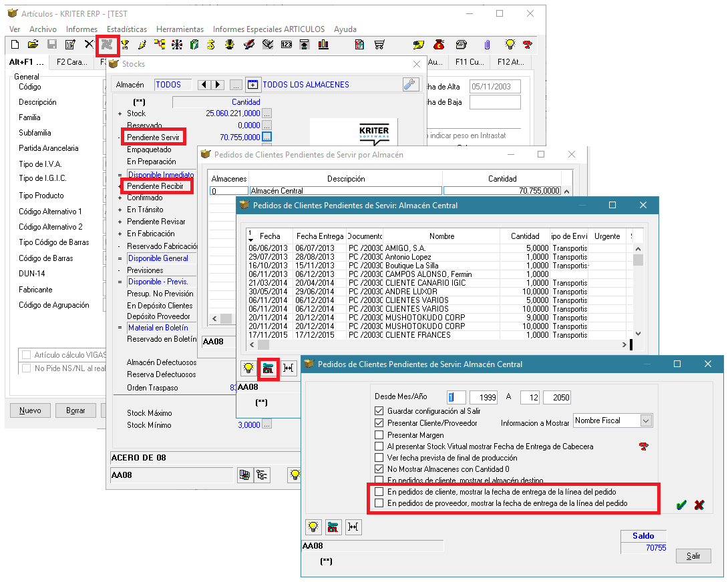Click the end year field showing 2050

pyautogui.click(x=556, y=397)
